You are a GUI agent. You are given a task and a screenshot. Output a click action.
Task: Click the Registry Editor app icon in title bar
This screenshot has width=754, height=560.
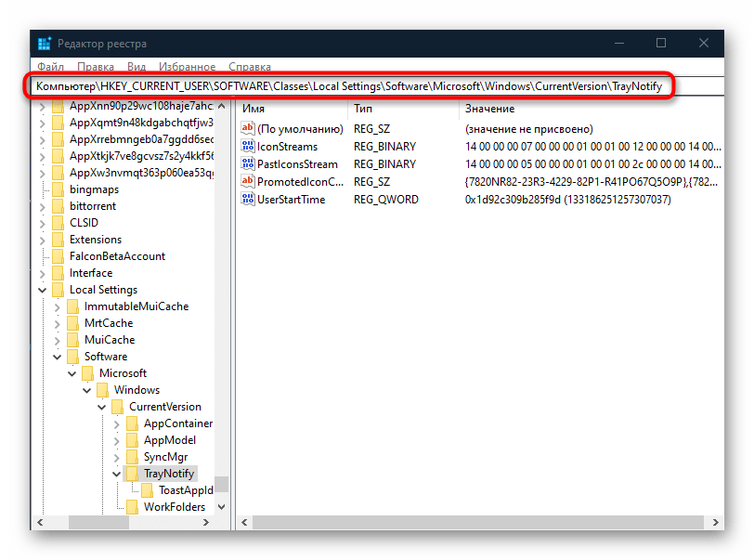click(x=44, y=44)
